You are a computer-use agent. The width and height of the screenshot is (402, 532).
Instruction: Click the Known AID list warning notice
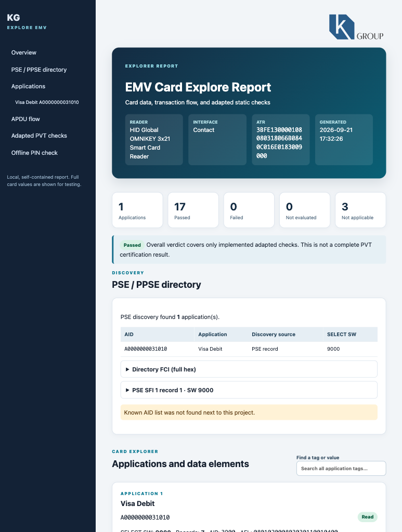coord(249,413)
